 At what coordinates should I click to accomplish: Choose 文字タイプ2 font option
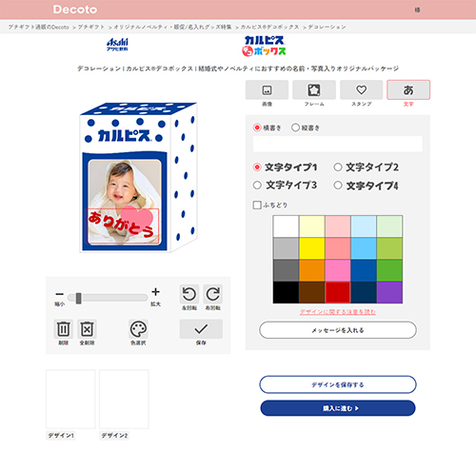tap(338, 167)
